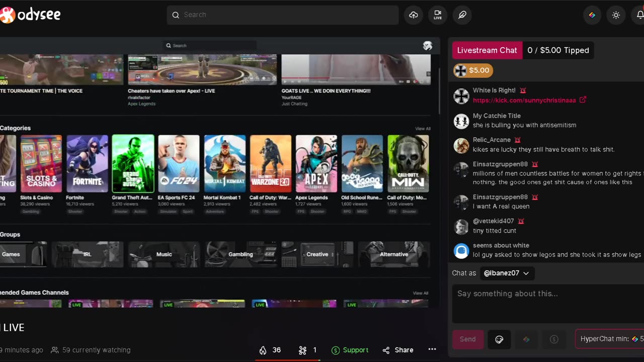Open the Creative group tile
Image resolution: width=644 pixels, height=362 pixels.
click(x=317, y=254)
